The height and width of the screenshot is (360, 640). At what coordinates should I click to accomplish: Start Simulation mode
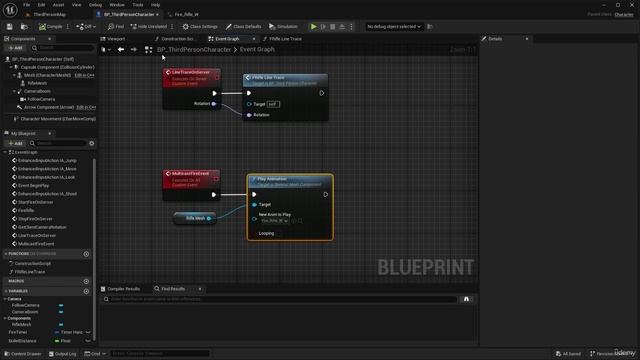pos(283,27)
